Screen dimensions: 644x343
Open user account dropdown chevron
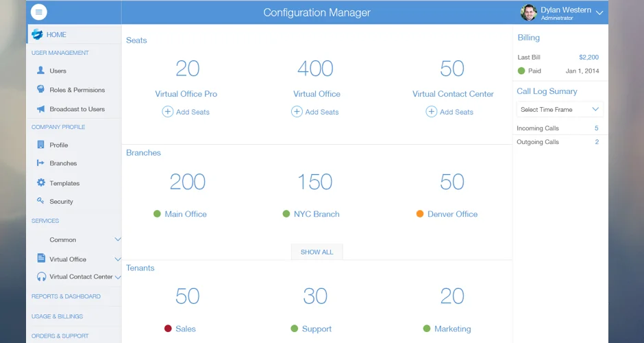coord(599,13)
